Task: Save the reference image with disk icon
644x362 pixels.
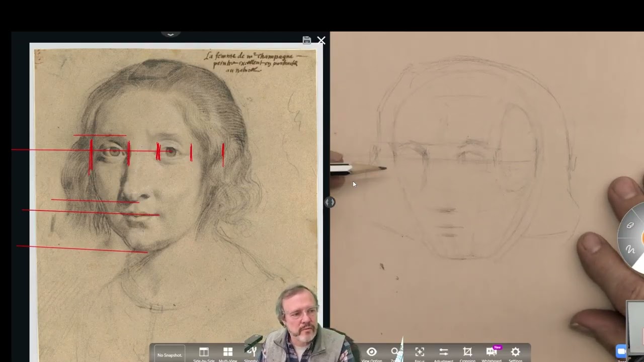Action: 306,40
